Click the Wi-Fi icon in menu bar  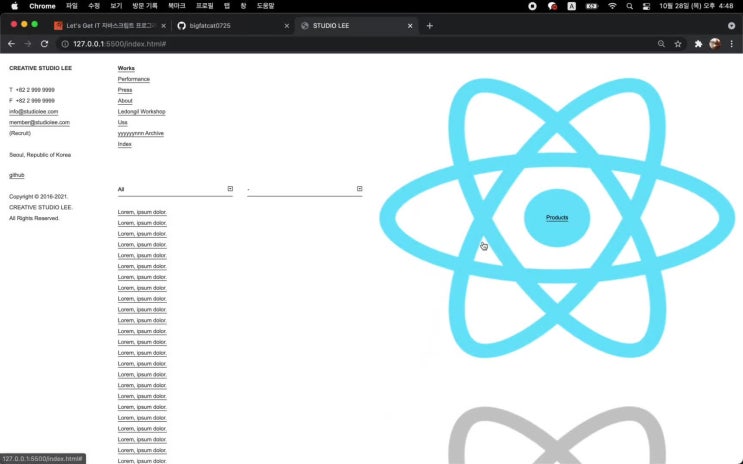[612, 6]
